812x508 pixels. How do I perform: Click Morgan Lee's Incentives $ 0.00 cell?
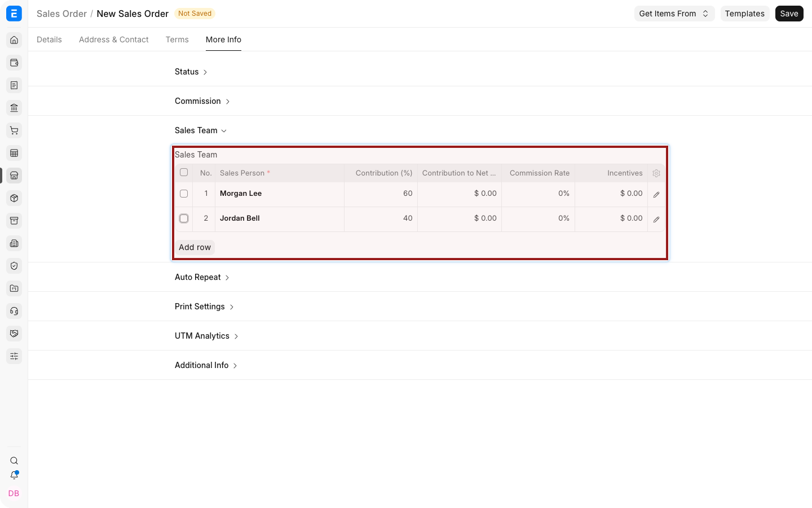611,194
